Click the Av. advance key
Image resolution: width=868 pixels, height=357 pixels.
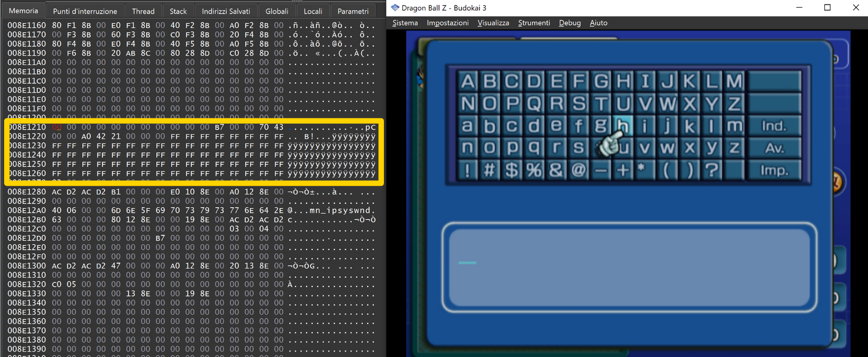coord(775,148)
